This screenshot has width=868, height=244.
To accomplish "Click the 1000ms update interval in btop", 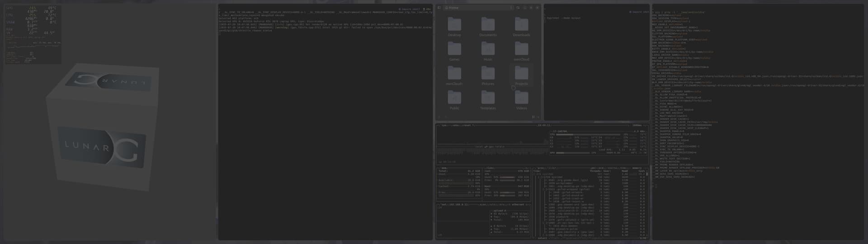I will tap(637, 125).
